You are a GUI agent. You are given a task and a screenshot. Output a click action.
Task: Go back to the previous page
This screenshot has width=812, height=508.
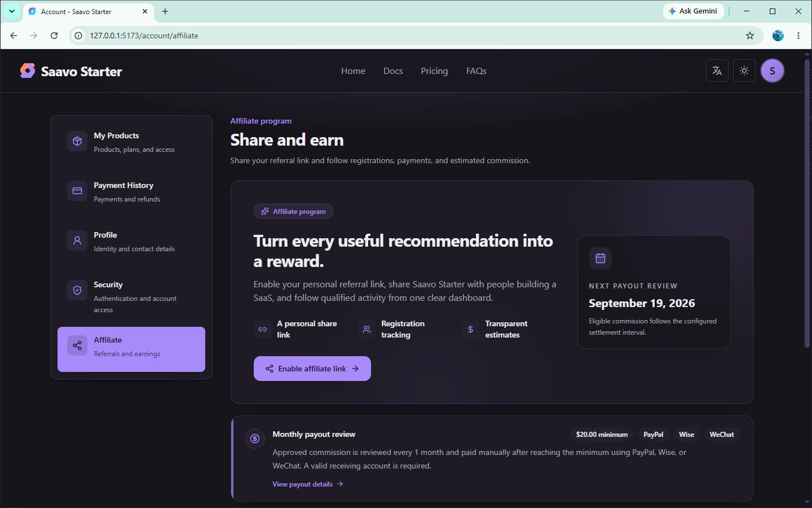tap(14, 36)
